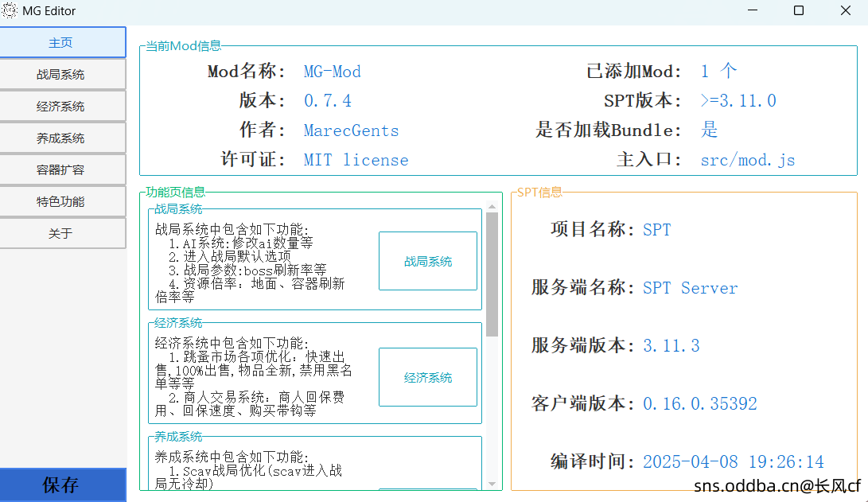Click the compile time 2025-04-08 19:26:14
This screenshot has height=502, width=868.
click(x=734, y=461)
